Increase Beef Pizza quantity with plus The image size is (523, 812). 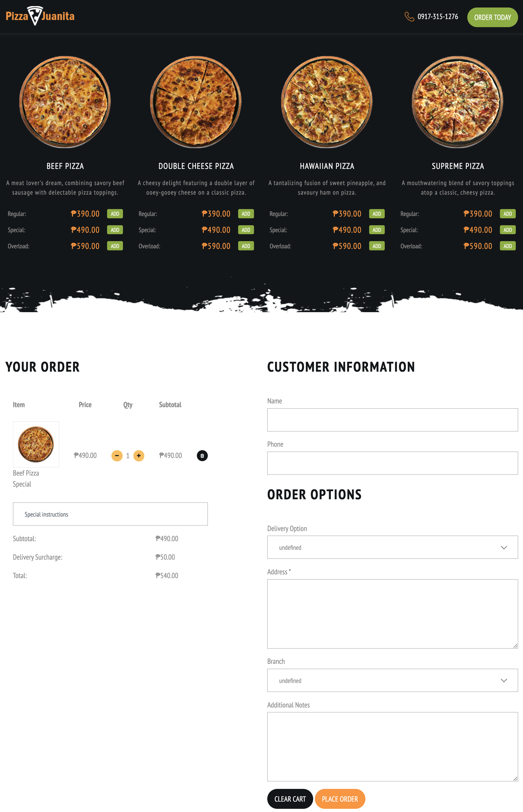point(139,456)
